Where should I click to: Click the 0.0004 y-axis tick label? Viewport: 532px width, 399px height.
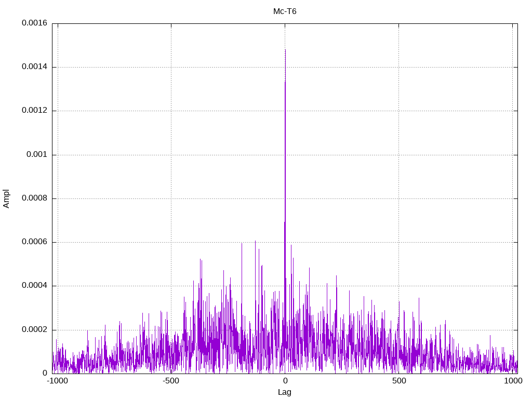(x=35, y=286)
